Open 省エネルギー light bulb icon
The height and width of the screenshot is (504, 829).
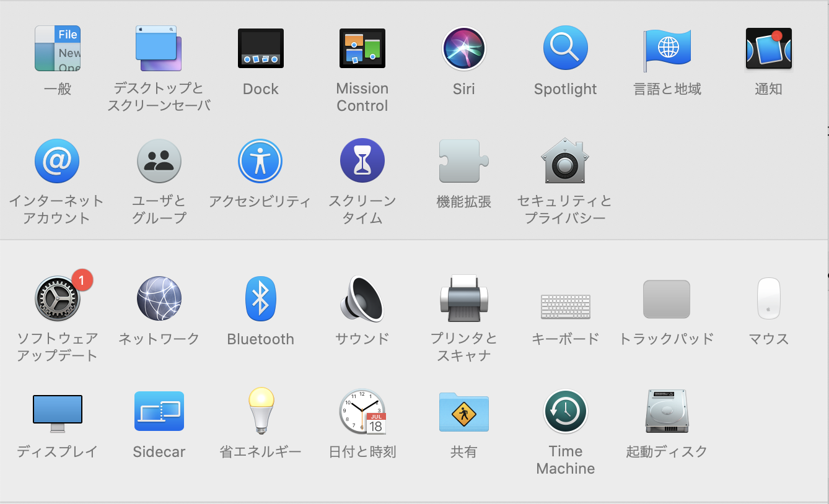pos(261,411)
